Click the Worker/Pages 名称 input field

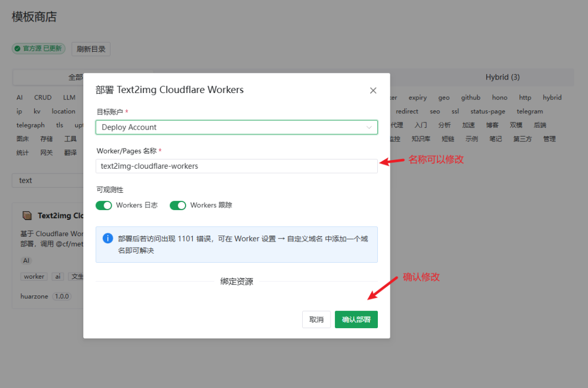click(x=237, y=166)
